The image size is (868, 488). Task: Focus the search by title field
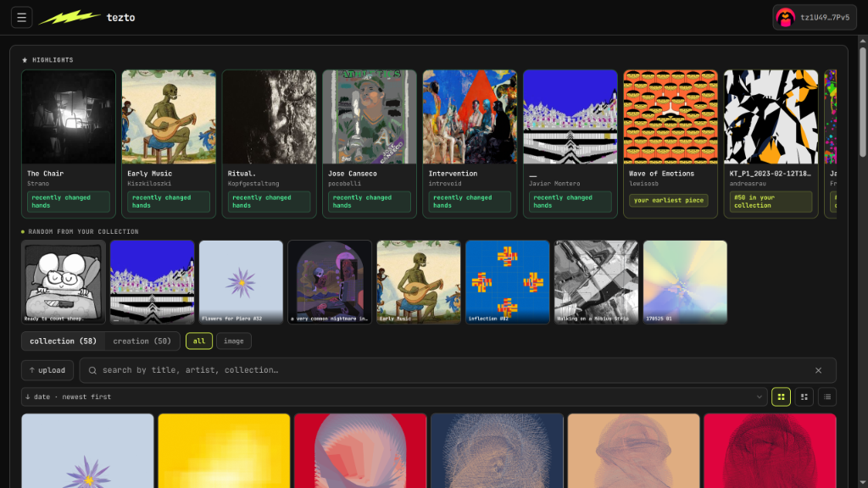[x=458, y=370]
